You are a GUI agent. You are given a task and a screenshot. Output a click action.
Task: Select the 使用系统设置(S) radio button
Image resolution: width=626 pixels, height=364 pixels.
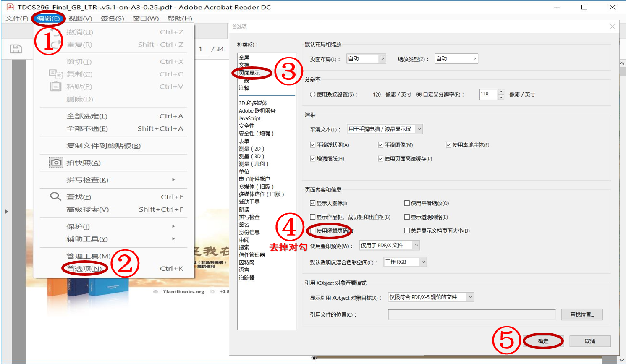pos(312,94)
